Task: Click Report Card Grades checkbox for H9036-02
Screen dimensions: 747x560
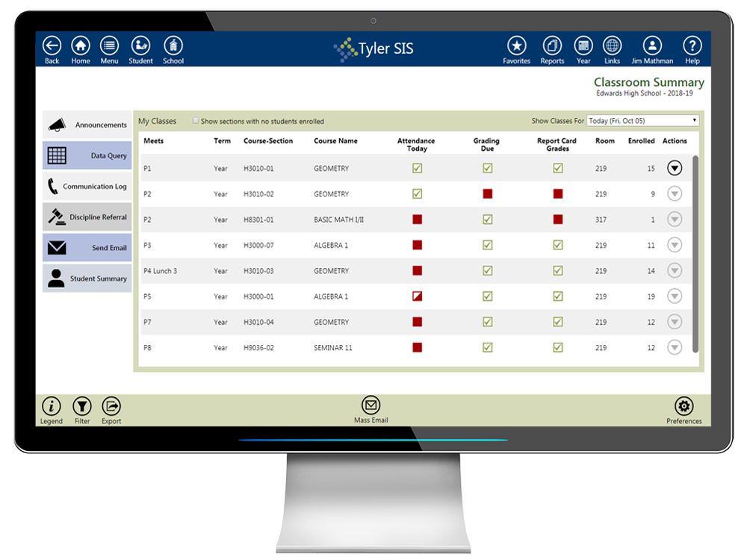Action: coord(558,348)
